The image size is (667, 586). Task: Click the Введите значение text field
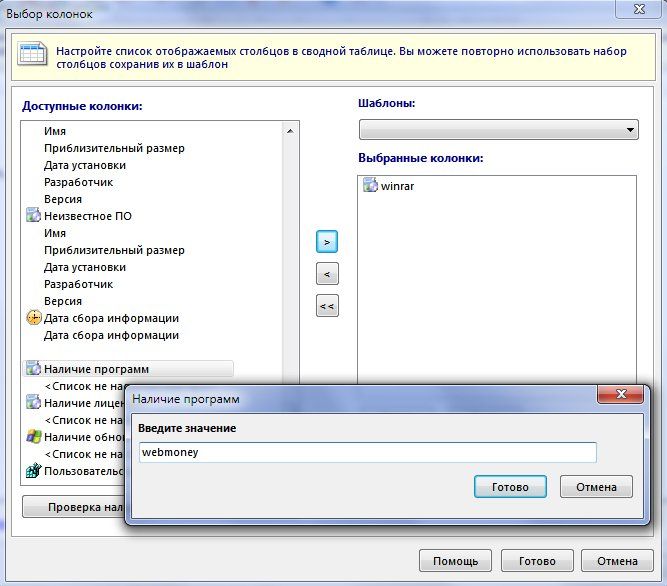click(368, 452)
